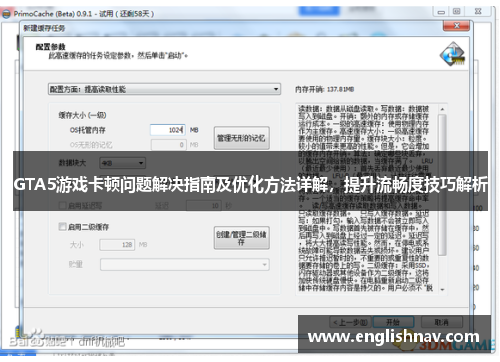This screenshot has height=362, width=500.
Task: Maximize the PrimoCache main window
Action: pyautogui.click(x=457, y=12)
